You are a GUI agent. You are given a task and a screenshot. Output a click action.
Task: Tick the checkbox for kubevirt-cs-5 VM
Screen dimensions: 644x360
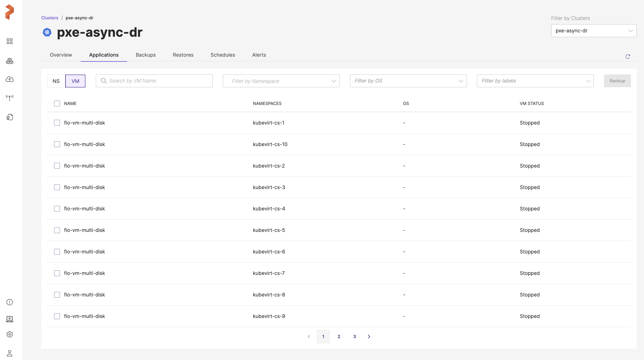(57, 230)
